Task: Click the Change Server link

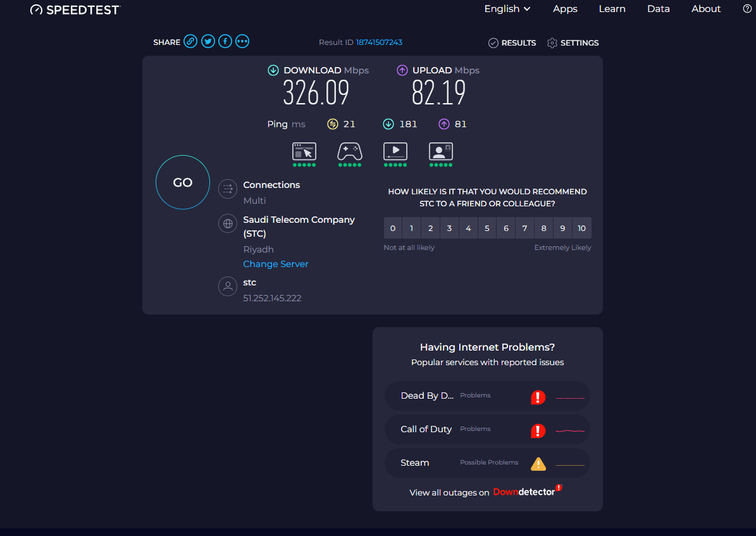Action: [276, 264]
